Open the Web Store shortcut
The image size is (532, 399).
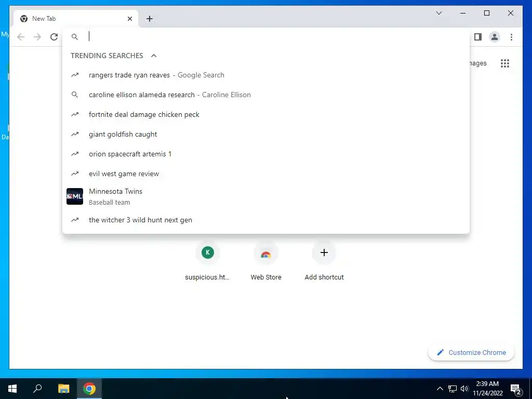(x=266, y=261)
